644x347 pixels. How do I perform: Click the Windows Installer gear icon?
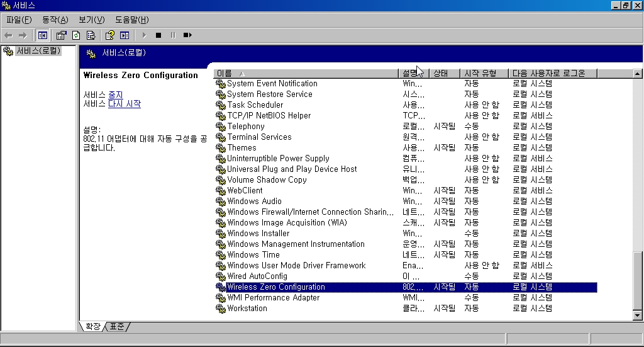(221, 233)
